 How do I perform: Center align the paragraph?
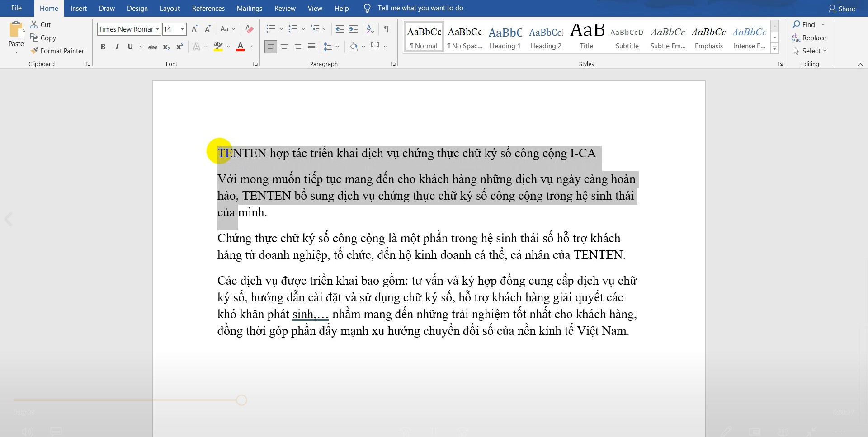pyautogui.click(x=284, y=47)
